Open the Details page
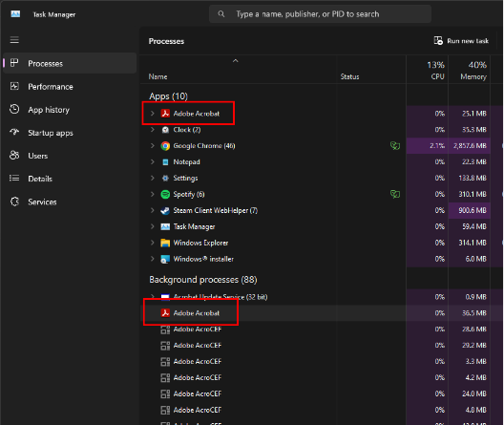Screen dimensions: 504x425 [70, 179]
